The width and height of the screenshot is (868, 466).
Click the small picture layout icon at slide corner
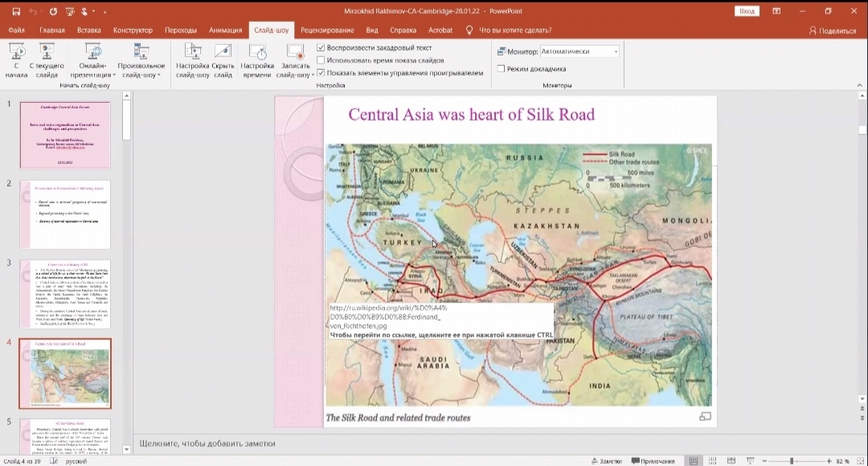(x=706, y=417)
